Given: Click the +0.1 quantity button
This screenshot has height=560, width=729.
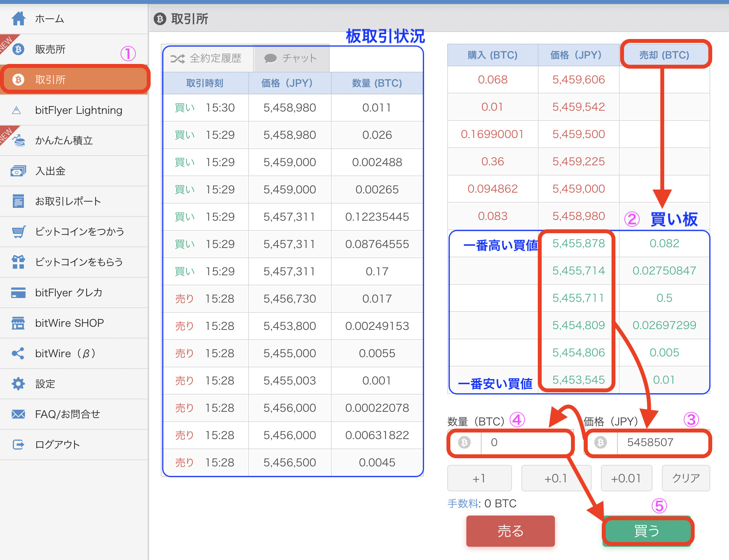Looking at the screenshot, I should 556,478.
